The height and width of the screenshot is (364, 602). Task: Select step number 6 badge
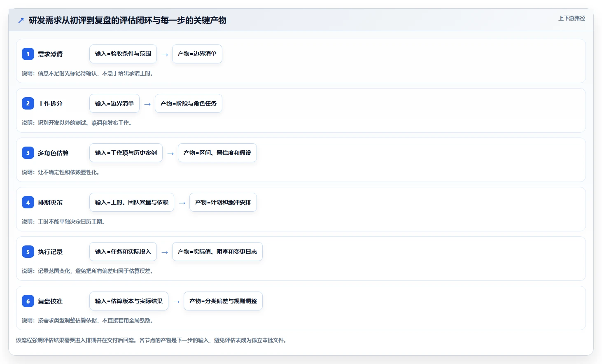[28, 301]
